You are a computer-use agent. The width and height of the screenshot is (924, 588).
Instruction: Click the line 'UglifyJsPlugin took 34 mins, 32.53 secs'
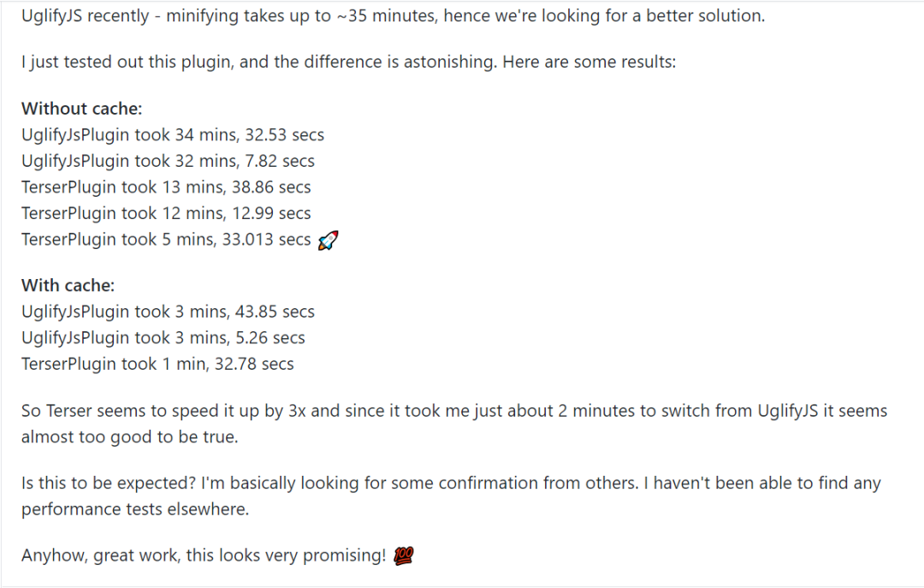pos(173,135)
